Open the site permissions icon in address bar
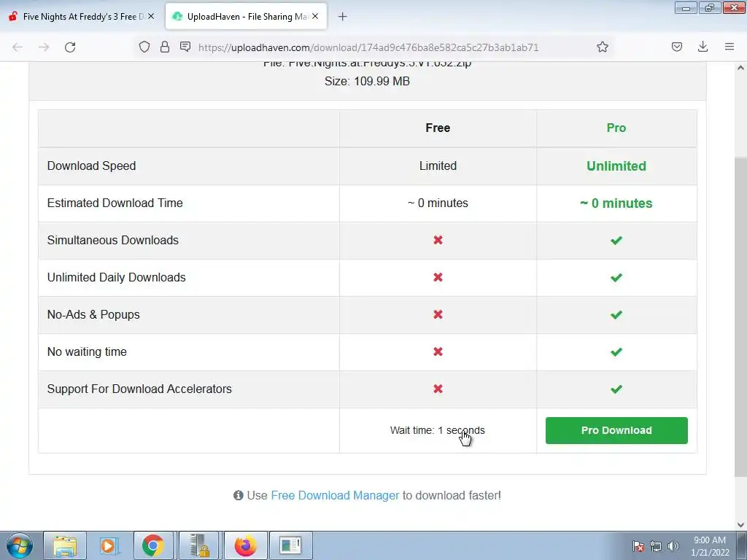The width and height of the screenshot is (747, 560). click(x=185, y=47)
